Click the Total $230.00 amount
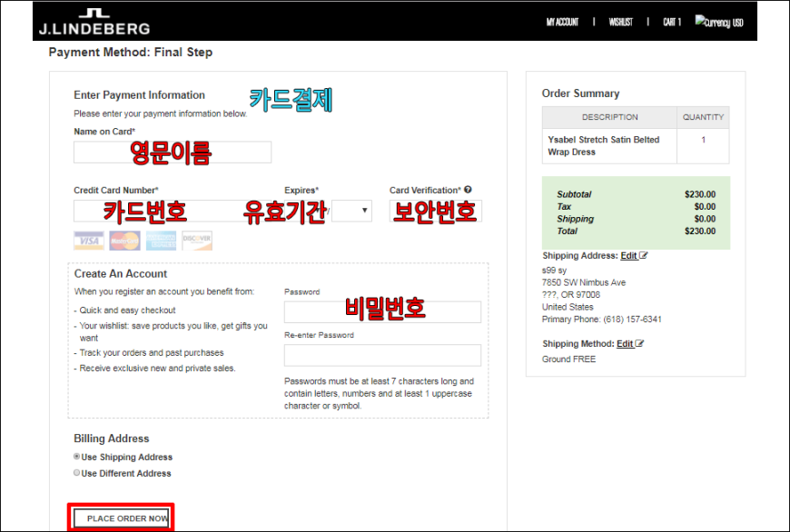The height and width of the screenshot is (532, 790). point(700,231)
